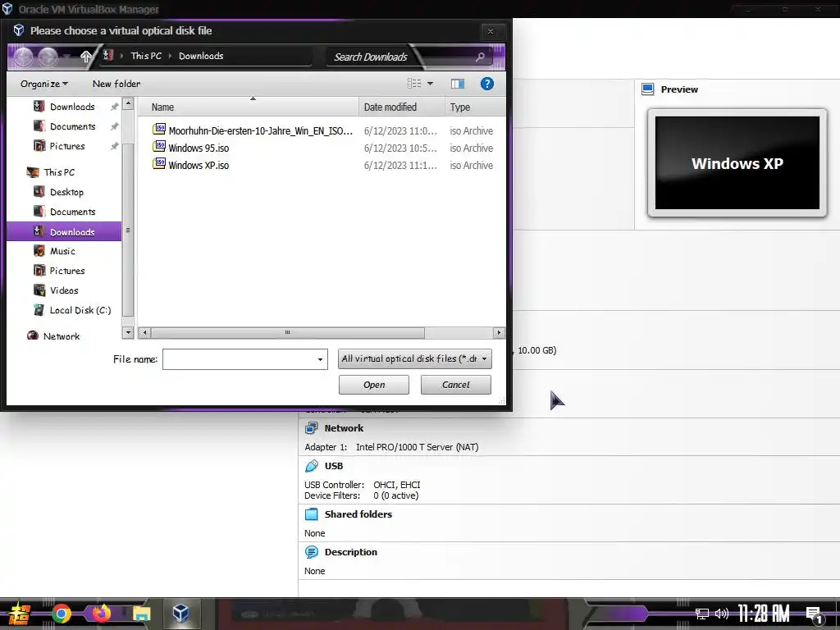Sort files by the Name column header
Viewport: 840px width, 630px height.
pyautogui.click(x=248, y=107)
